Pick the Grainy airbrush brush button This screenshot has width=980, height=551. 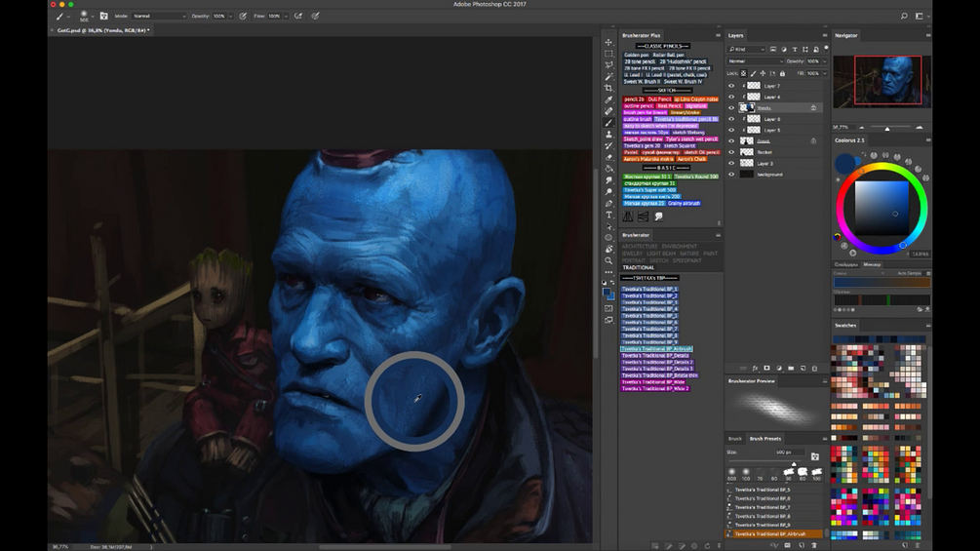click(684, 203)
